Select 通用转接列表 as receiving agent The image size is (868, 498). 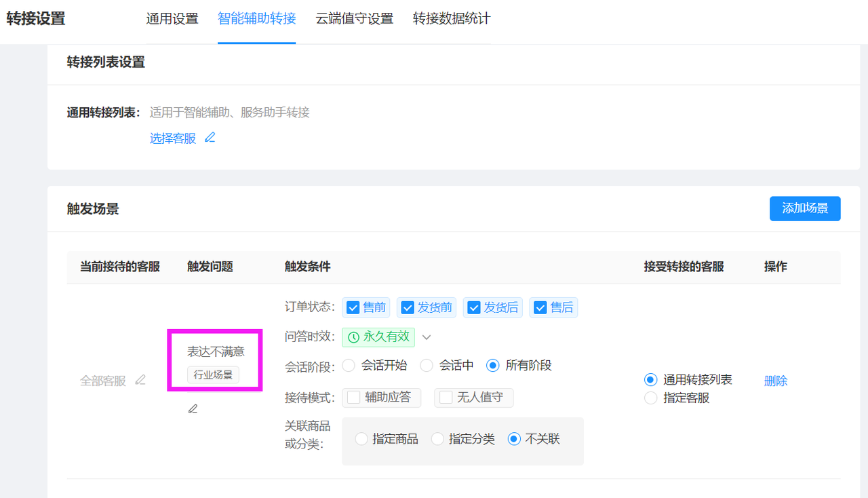pos(651,380)
